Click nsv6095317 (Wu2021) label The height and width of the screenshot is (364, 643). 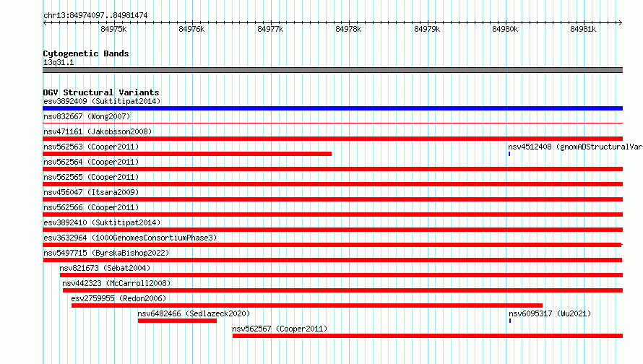point(550,313)
